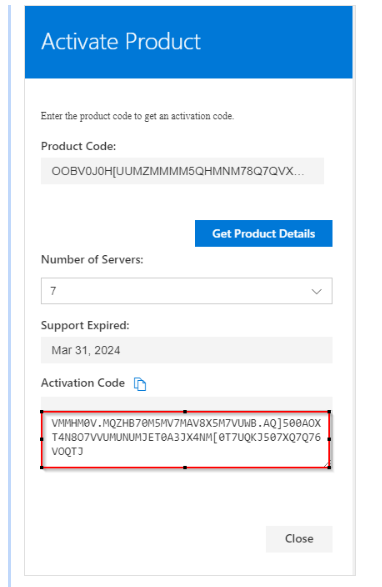Copy the activation code with the clipboard icon
Viewport: 382px width, 587px height.
pos(140,384)
